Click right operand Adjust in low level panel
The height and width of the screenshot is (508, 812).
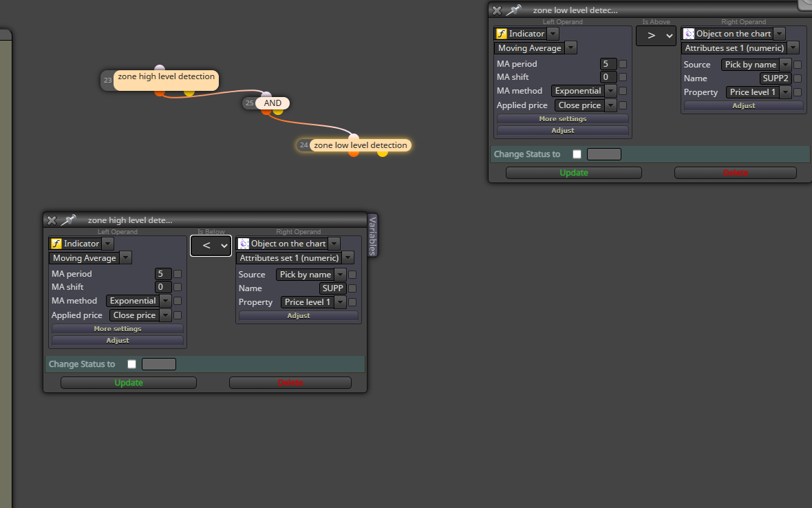744,105
